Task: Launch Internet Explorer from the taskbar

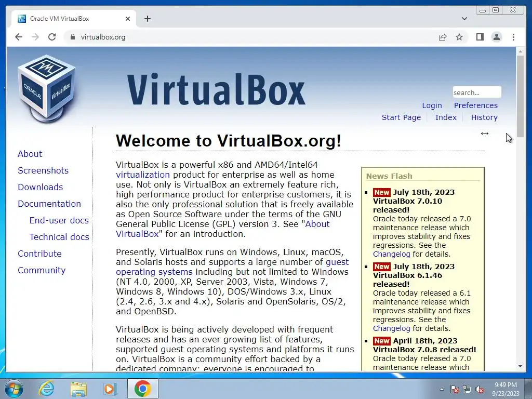Action: 46,389
